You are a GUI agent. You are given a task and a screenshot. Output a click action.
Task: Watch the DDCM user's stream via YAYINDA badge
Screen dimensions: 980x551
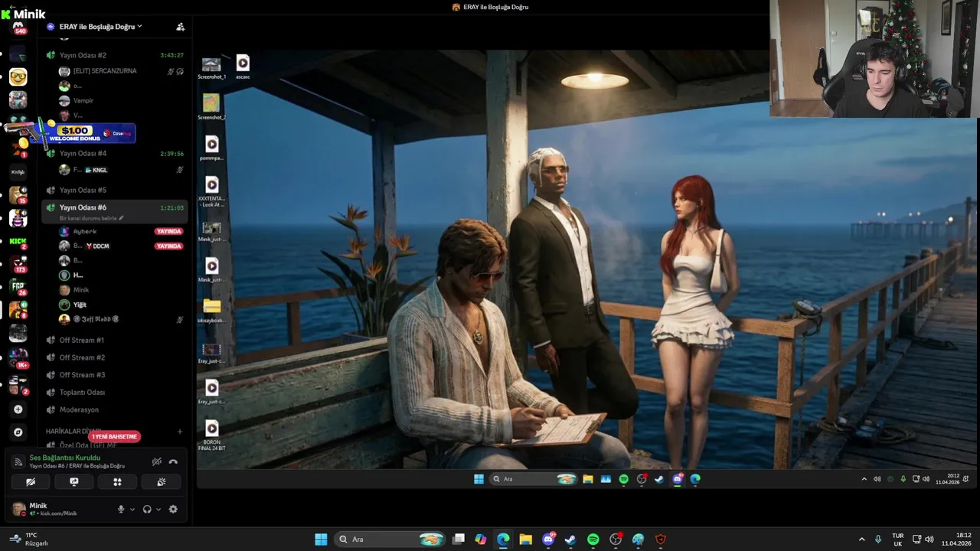168,246
